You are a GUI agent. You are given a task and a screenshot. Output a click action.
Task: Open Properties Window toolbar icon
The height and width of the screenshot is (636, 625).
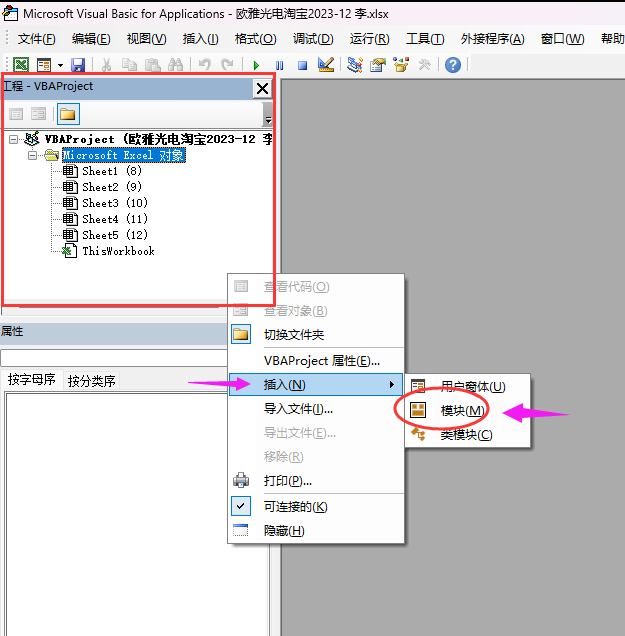(x=378, y=65)
